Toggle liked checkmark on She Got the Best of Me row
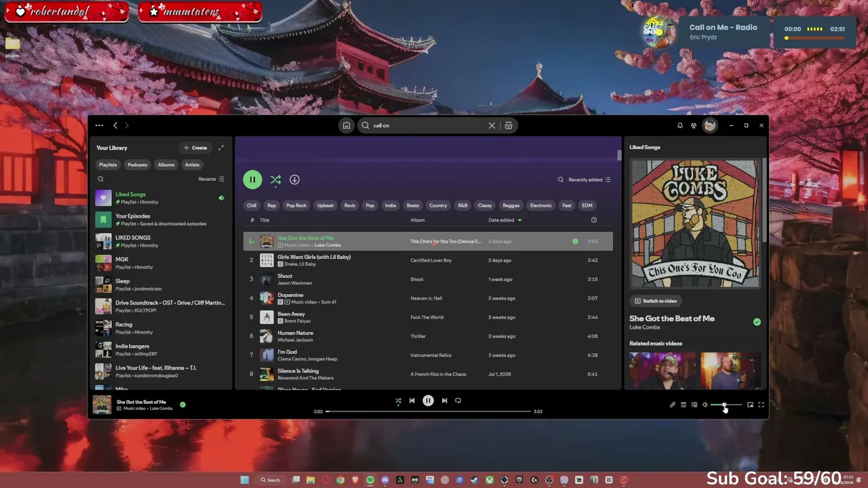Viewport: 868px width, 488px height. [x=575, y=241]
